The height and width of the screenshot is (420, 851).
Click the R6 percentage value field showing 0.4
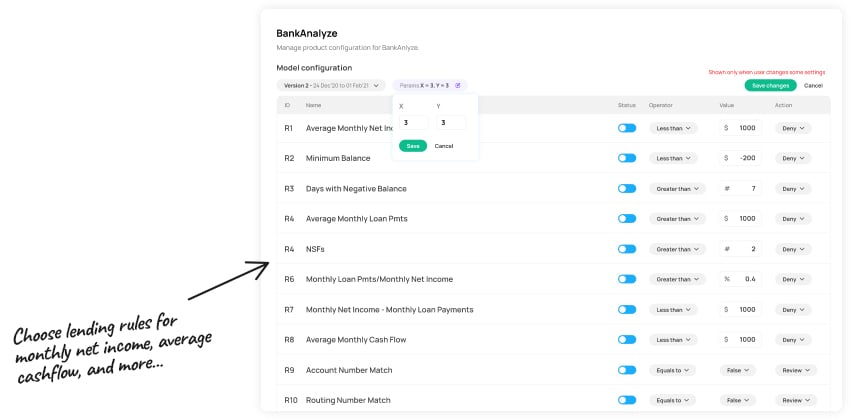(740, 279)
